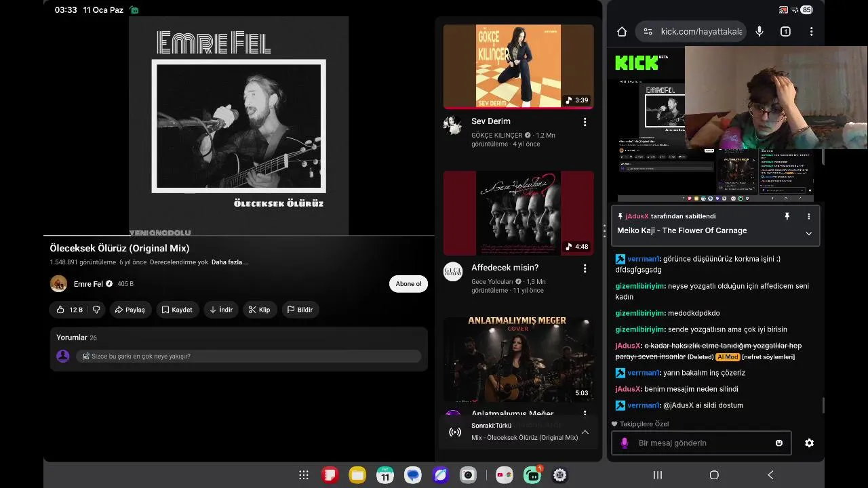Image resolution: width=868 pixels, height=488 pixels.
Task: Tap the Back navigation button
Action: click(x=770, y=475)
